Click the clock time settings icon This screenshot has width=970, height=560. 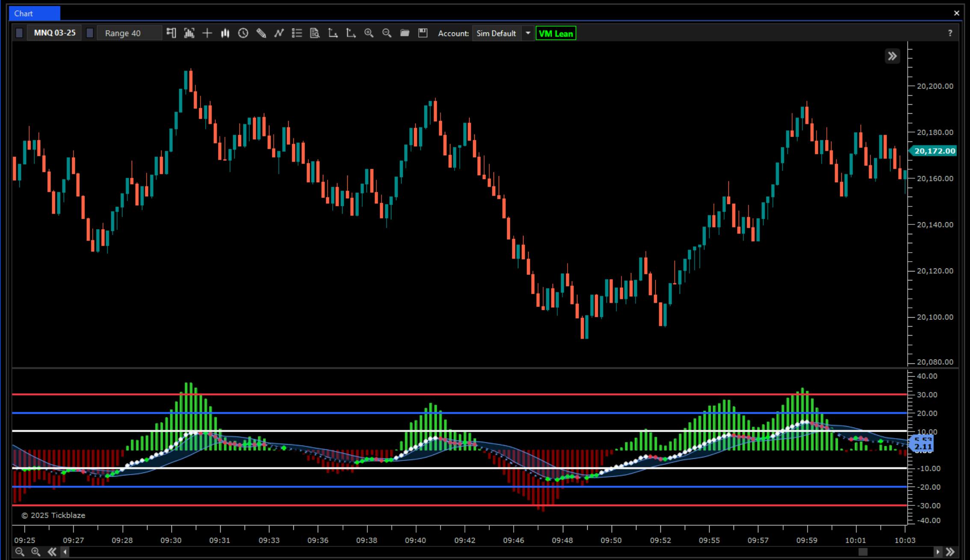coord(243,33)
